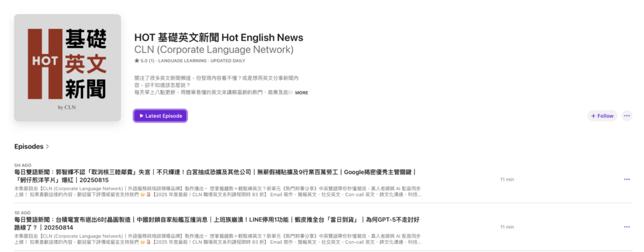644x252 pixels.
Task: Open the Episodes list chevron
Action: pyautogui.click(x=47, y=147)
